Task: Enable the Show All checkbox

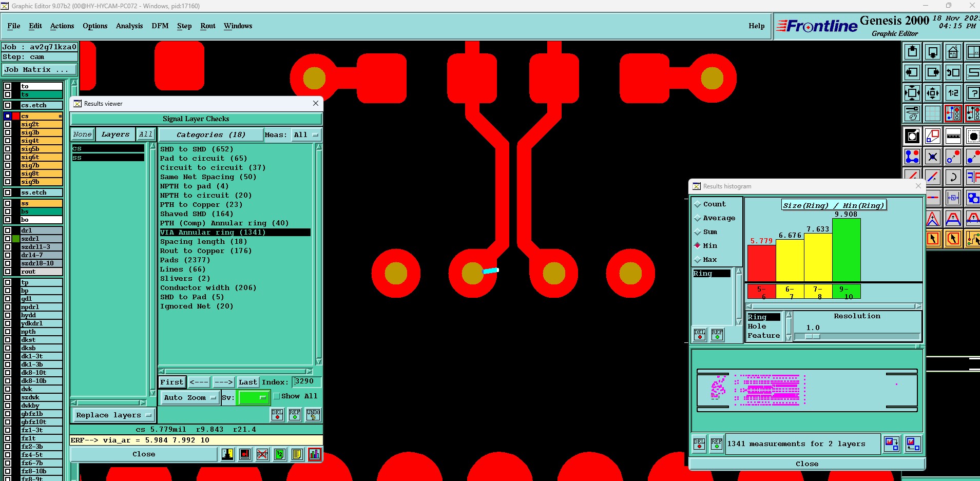Action: pyautogui.click(x=277, y=396)
